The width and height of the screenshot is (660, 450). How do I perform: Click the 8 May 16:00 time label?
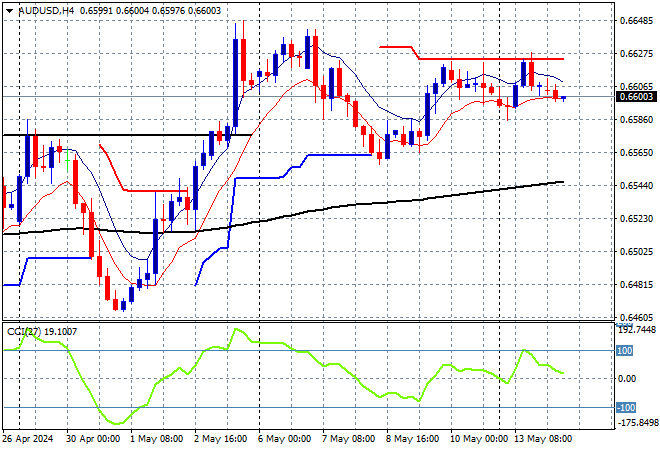[412, 439]
